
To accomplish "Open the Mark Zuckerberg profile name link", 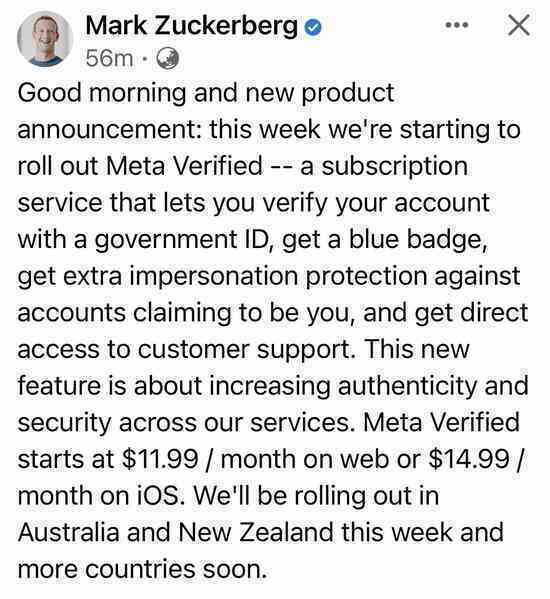I will click(x=192, y=26).
